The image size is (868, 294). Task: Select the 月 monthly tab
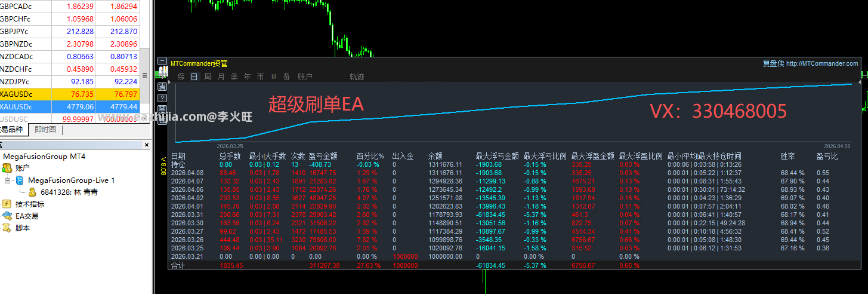pyautogui.click(x=221, y=76)
